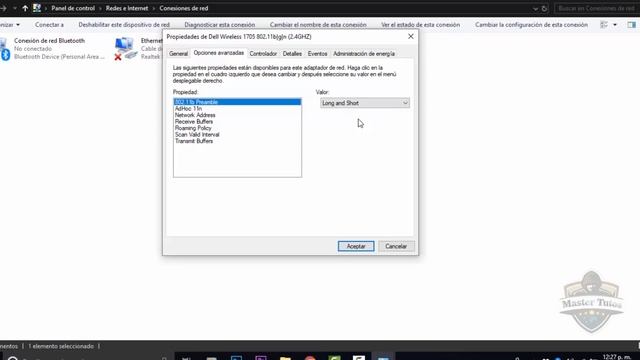Open the view options dropdown arrow
Screen dimensions: 640x360
[x=615, y=25]
